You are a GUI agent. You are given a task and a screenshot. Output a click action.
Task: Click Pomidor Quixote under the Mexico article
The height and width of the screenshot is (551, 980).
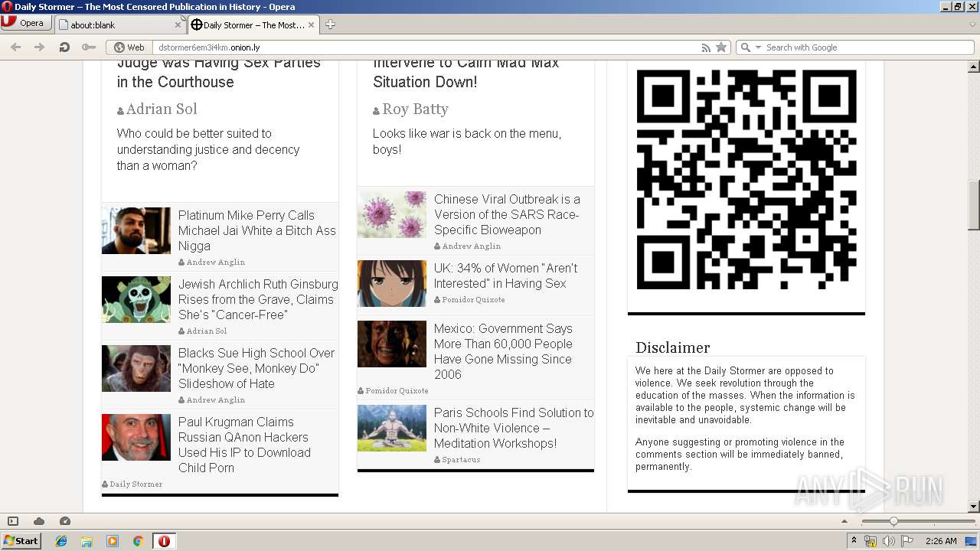click(397, 391)
